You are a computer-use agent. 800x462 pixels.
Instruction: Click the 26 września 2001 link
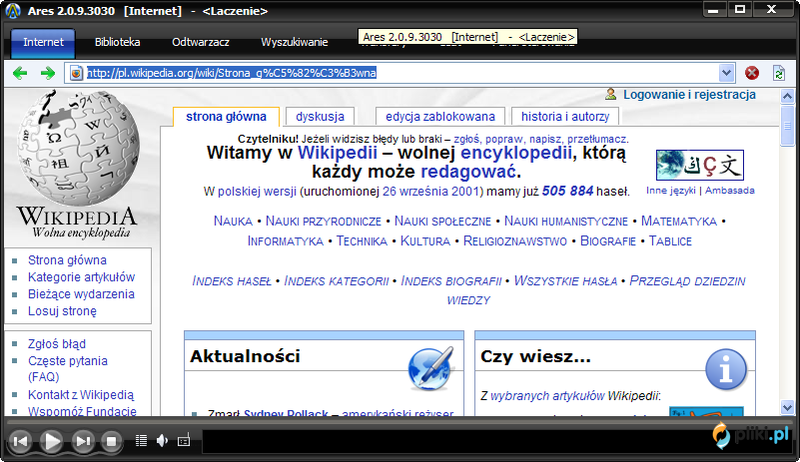click(432, 192)
